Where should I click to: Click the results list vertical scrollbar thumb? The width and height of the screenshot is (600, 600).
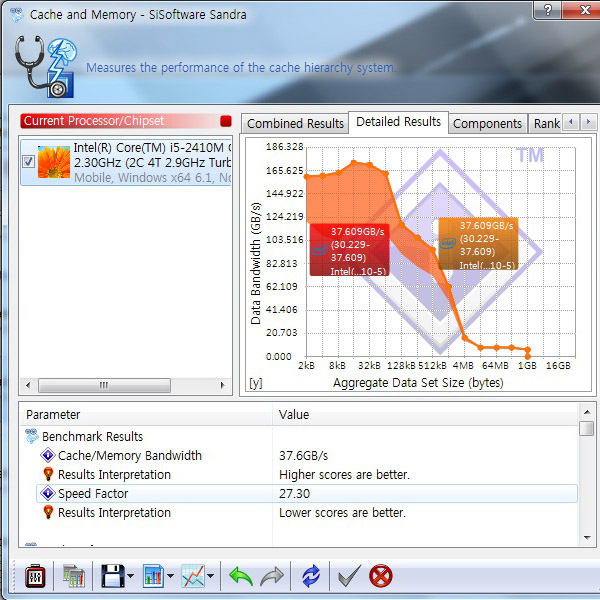point(587,428)
